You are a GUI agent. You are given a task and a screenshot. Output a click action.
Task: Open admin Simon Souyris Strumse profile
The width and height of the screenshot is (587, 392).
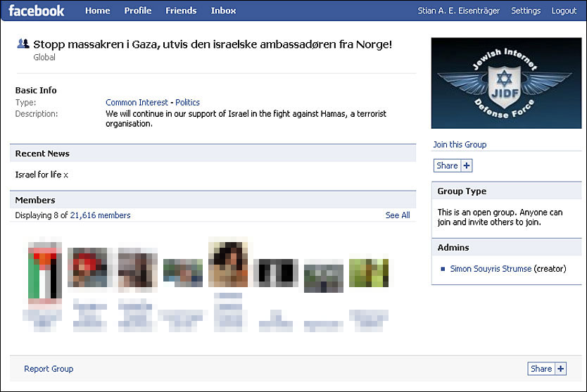pyautogui.click(x=491, y=269)
